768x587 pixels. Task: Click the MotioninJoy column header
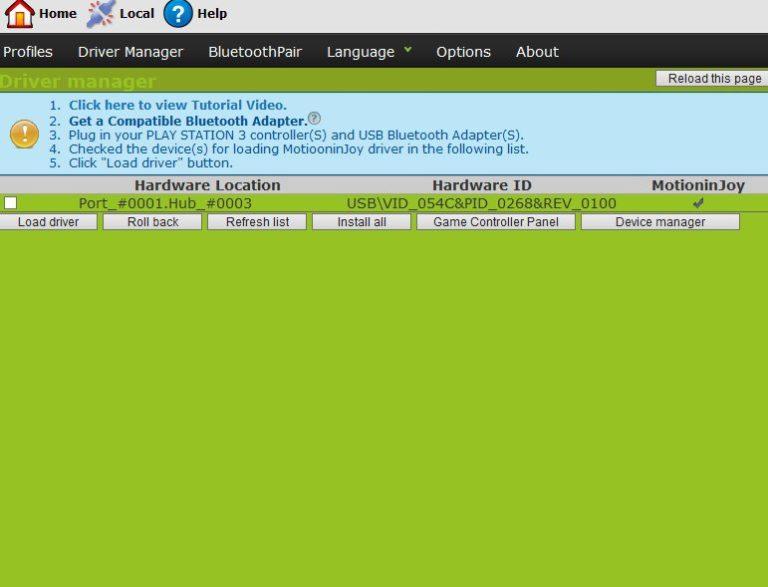coord(698,185)
